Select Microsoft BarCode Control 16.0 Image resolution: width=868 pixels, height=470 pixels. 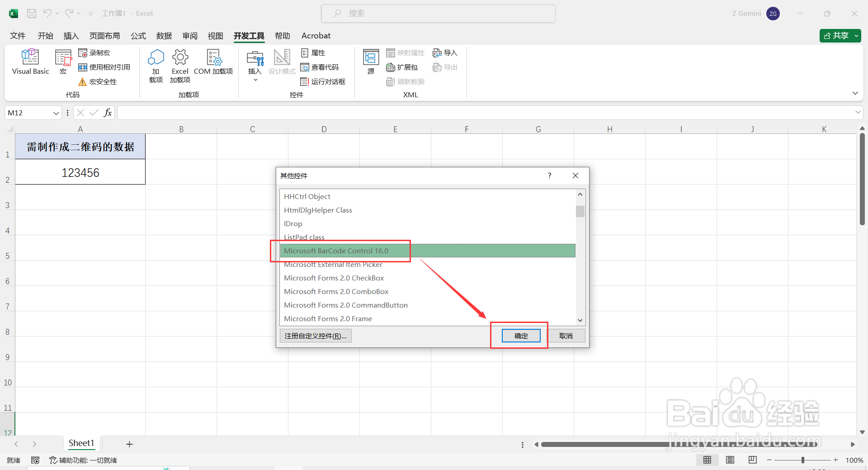coord(427,251)
